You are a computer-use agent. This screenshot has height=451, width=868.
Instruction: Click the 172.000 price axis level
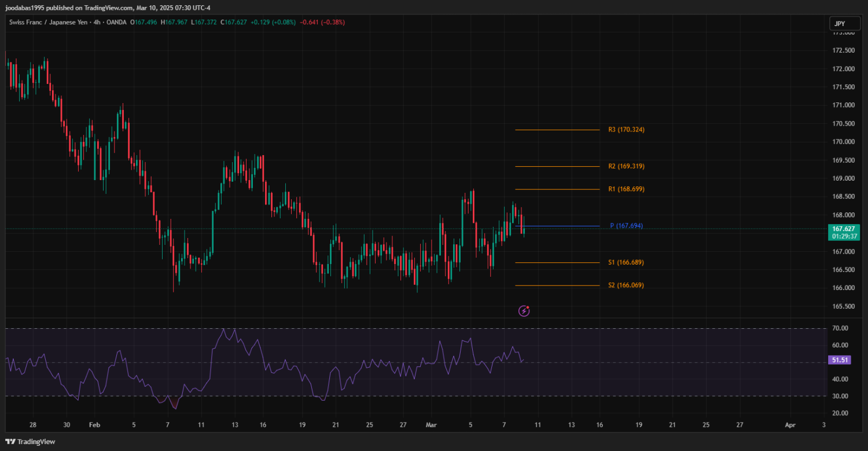tap(843, 69)
